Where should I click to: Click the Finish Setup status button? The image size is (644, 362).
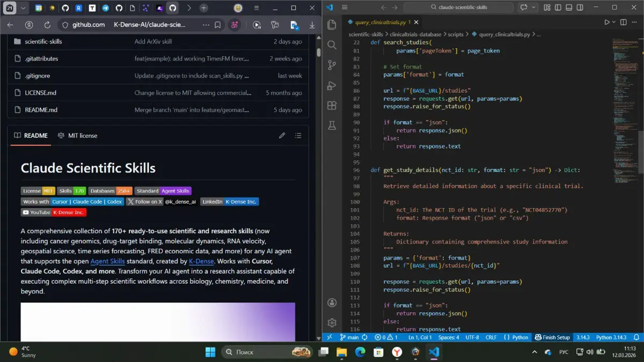click(552, 337)
